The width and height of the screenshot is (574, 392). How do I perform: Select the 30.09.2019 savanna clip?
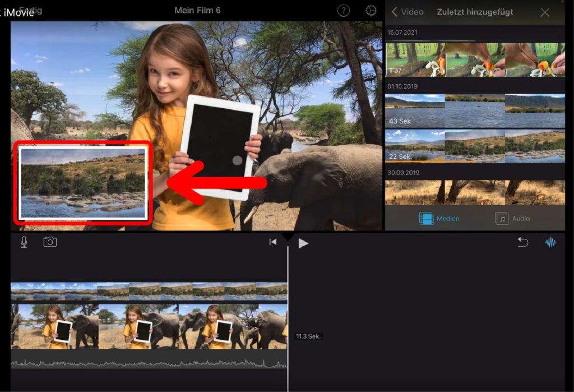point(474,192)
